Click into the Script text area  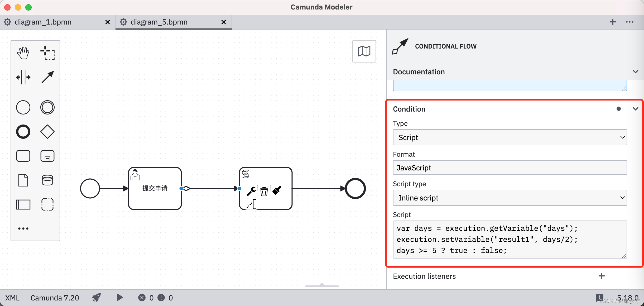510,240
